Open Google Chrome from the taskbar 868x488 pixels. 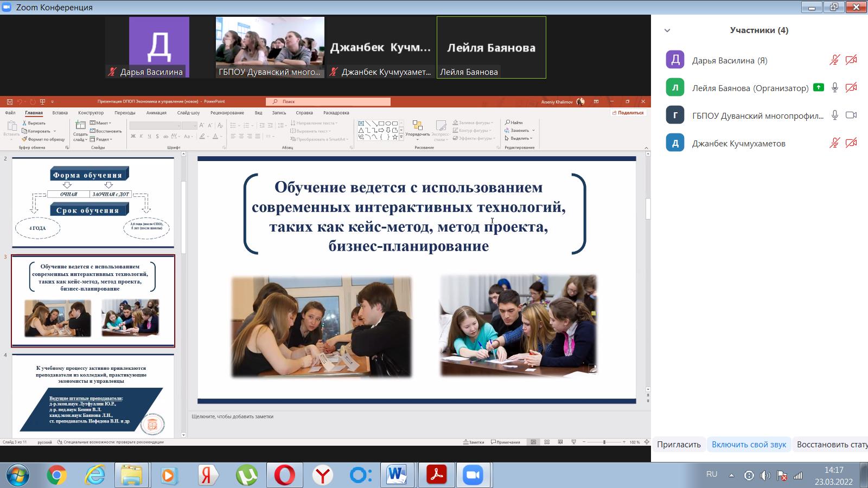[x=56, y=476]
